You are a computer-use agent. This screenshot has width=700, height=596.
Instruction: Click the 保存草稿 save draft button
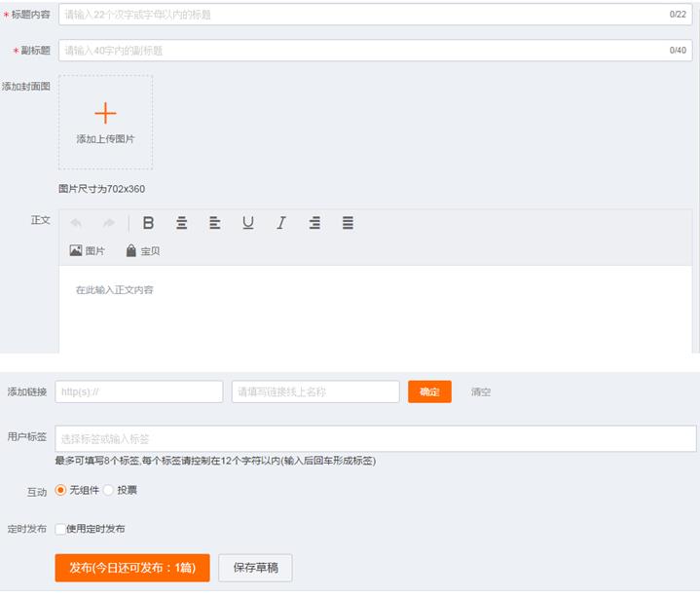tap(255, 568)
